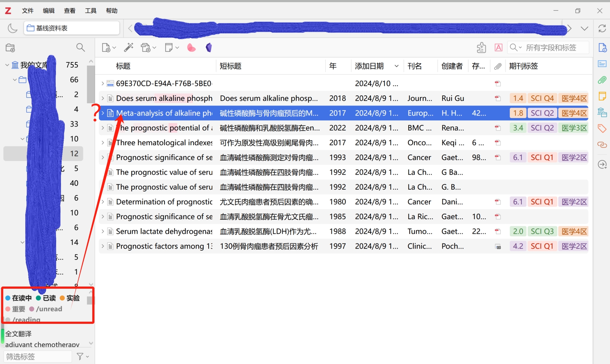This screenshot has width=610, height=364.
Task: Open the search mode dropdown magnifier
Action: (x=515, y=47)
